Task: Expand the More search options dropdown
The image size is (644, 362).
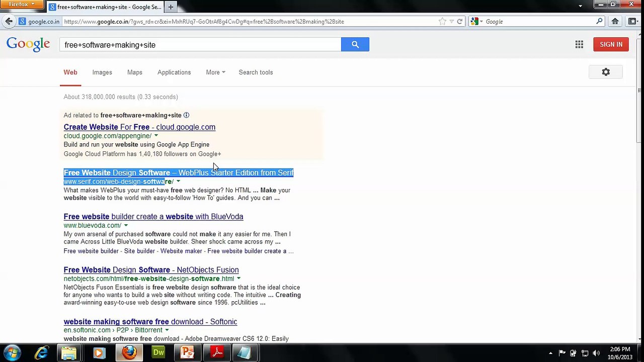Action: click(215, 72)
